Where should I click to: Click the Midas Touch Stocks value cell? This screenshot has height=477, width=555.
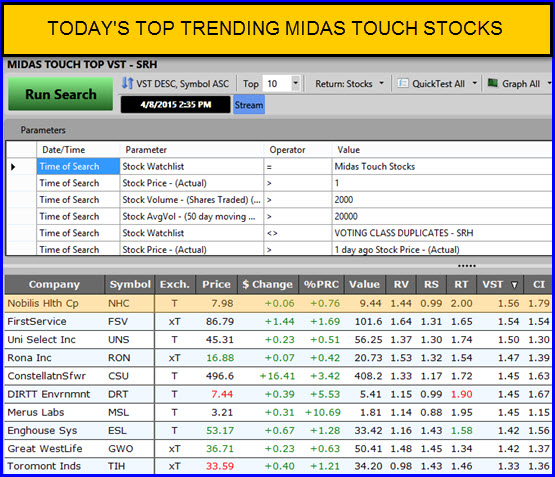click(x=442, y=166)
